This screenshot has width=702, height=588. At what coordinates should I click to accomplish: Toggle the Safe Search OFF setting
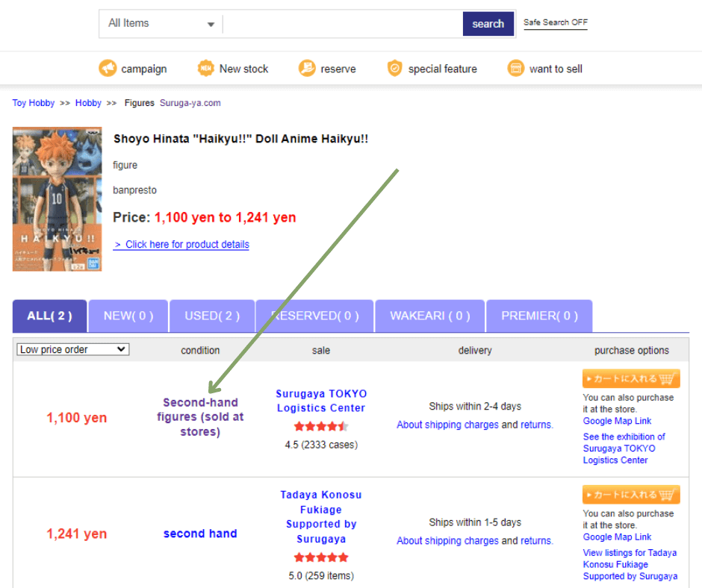tap(555, 22)
